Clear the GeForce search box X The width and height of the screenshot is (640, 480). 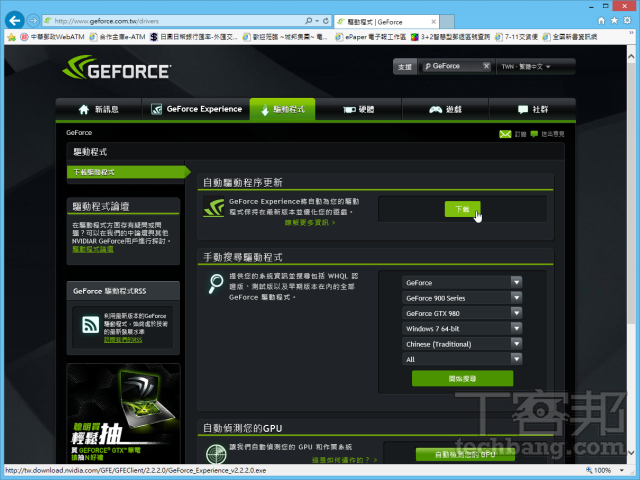pyautogui.click(x=486, y=66)
